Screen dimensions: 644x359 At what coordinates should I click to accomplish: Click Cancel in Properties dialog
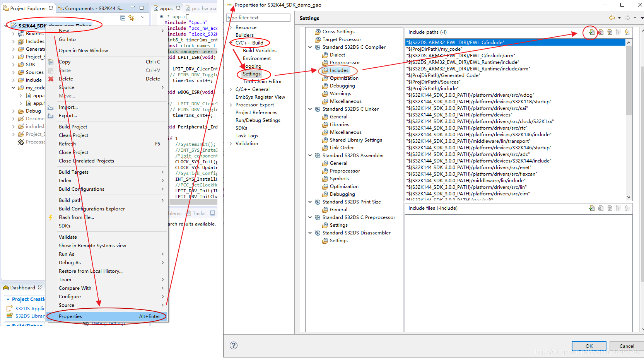pos(627,346)
